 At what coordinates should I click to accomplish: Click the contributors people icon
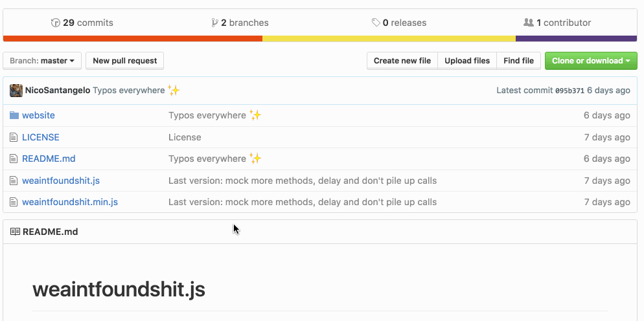point(529,23)
